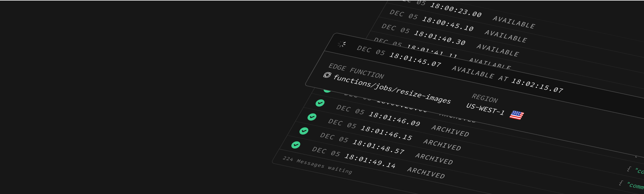
Task: Click ARCHIVED in the 18:01:46.15 row
Action: [442, 145]
